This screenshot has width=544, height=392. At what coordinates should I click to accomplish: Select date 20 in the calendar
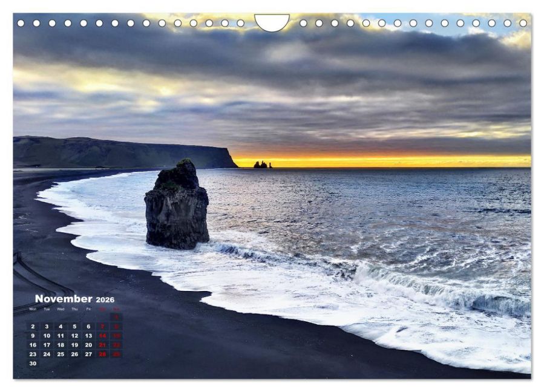coord(88,345)
